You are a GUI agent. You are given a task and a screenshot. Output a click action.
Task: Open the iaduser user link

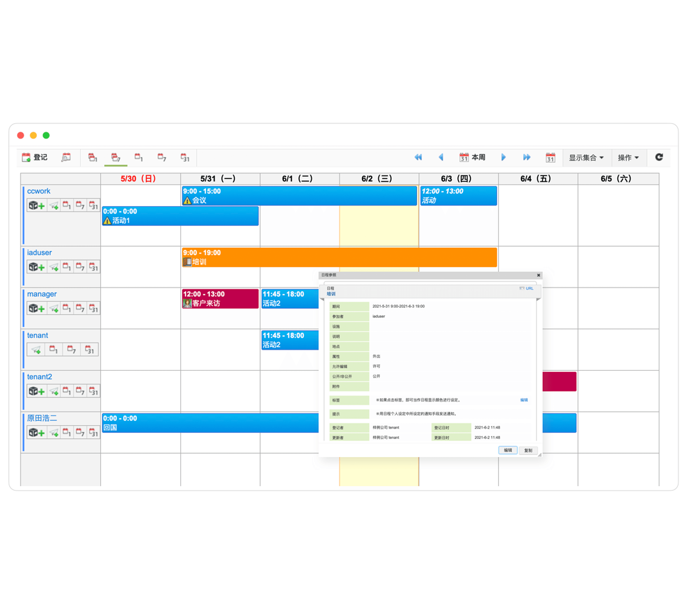tap(39, 253)
